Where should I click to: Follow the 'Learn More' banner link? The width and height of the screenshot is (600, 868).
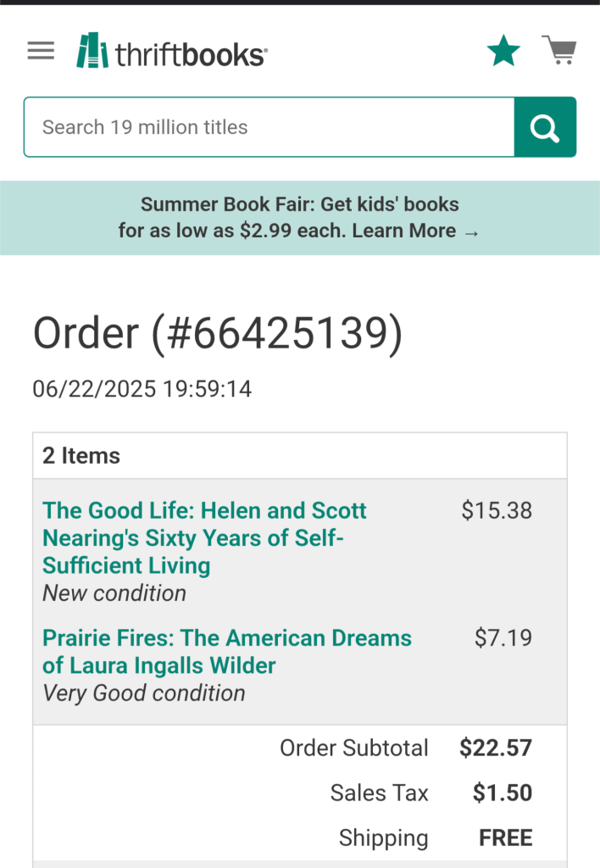coord(415,231)
